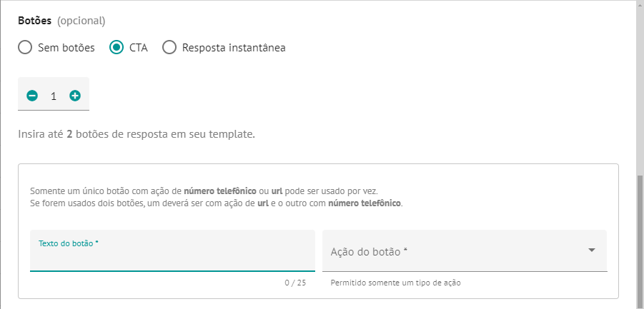Image resolution: width=644 pixels, height=309 pixels.
Task: Increase button count with plus icon
Action: coord(75,96)
